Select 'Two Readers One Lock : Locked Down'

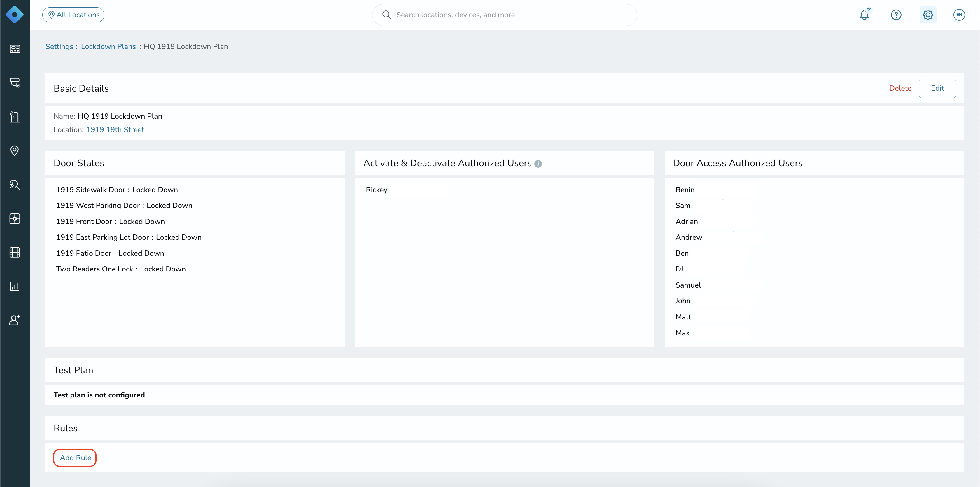tap(121, 269)
